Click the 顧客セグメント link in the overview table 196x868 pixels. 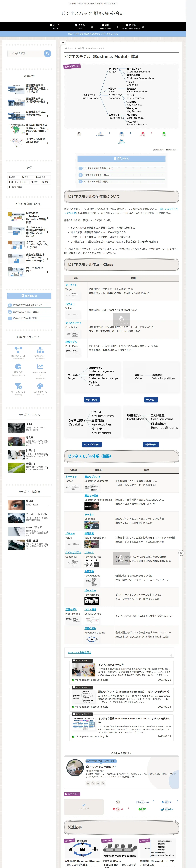pos(92,477)
